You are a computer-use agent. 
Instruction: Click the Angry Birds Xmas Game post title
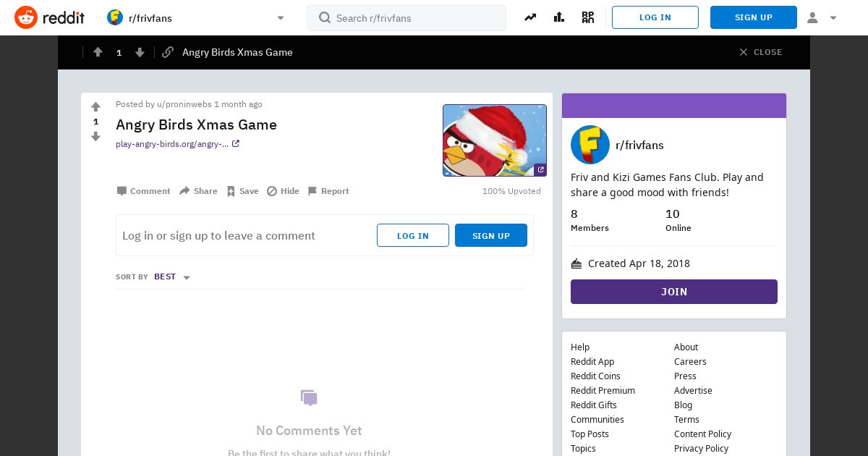[196, 124]
